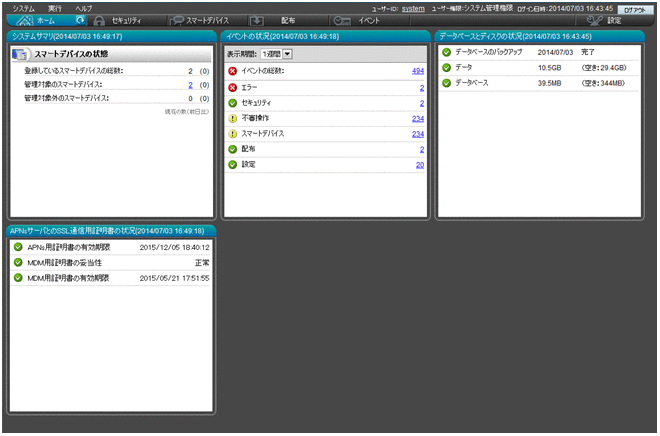Click APNs expiry date 2015/12/05 18:40:12
The width and height of the screenshot is (660, 436).
pos(174,247)
